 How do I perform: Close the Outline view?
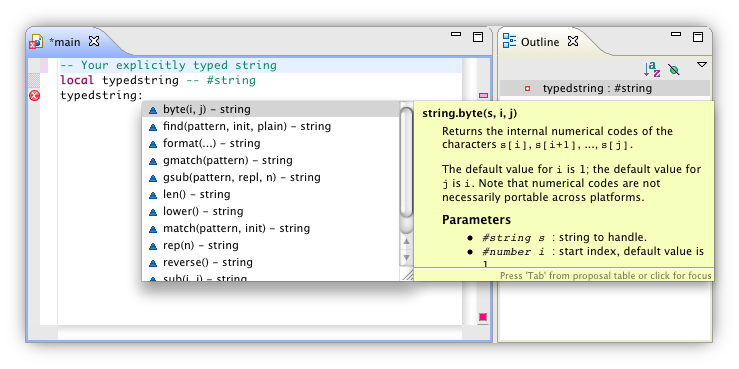tap(573, 41)
